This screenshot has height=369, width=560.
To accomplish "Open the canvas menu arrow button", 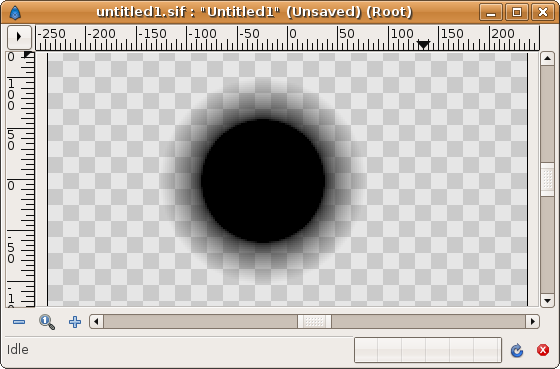I will point(19,37).
